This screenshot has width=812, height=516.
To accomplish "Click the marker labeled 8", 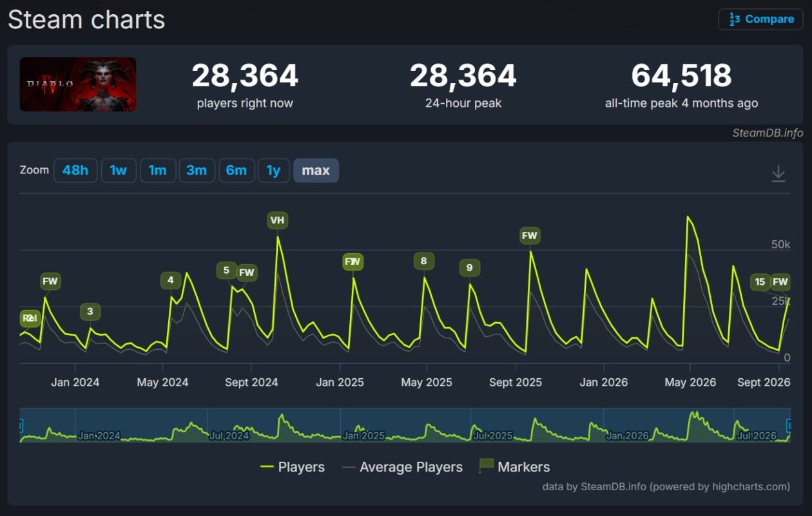I will click(423, 261).
